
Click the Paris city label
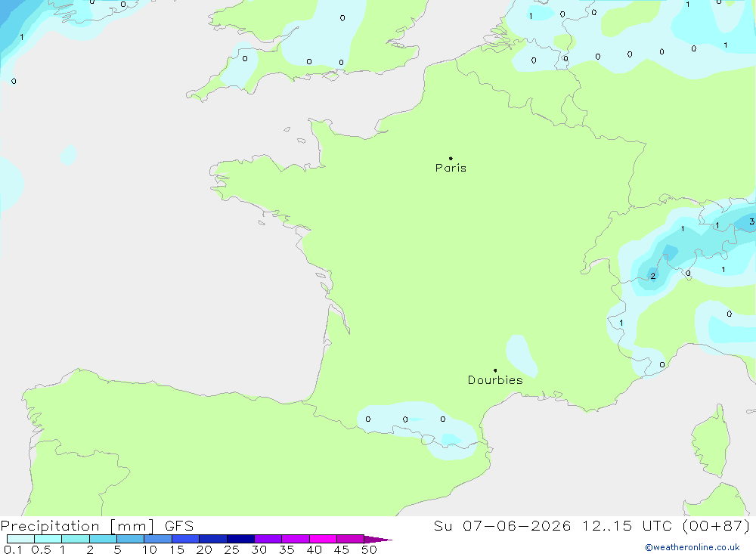coord(451,168)
